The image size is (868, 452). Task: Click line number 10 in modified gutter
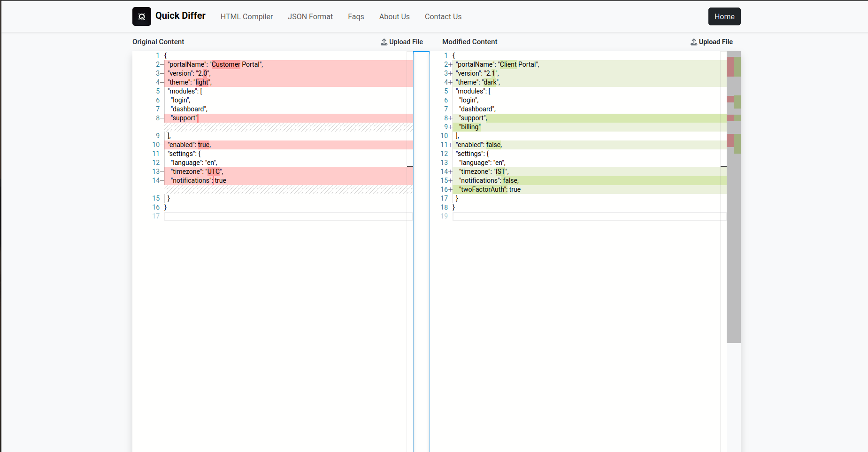click(x=444, y=136)
